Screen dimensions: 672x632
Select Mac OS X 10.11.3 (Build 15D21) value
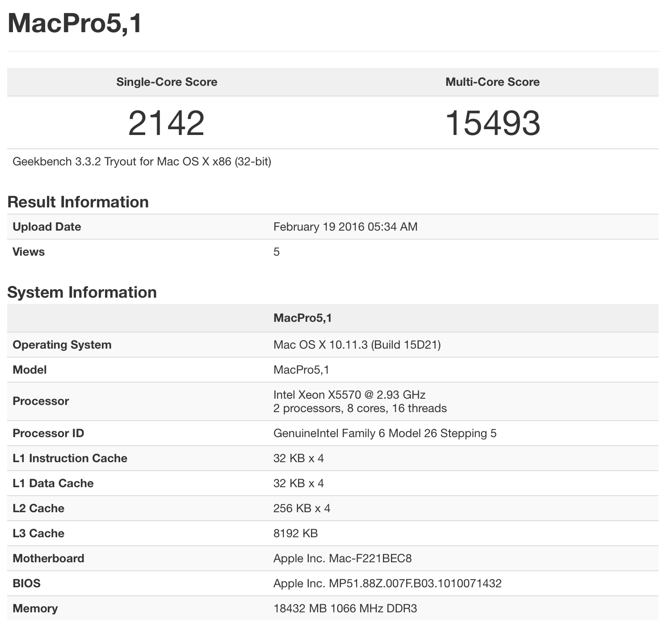(x=357, y=345)
